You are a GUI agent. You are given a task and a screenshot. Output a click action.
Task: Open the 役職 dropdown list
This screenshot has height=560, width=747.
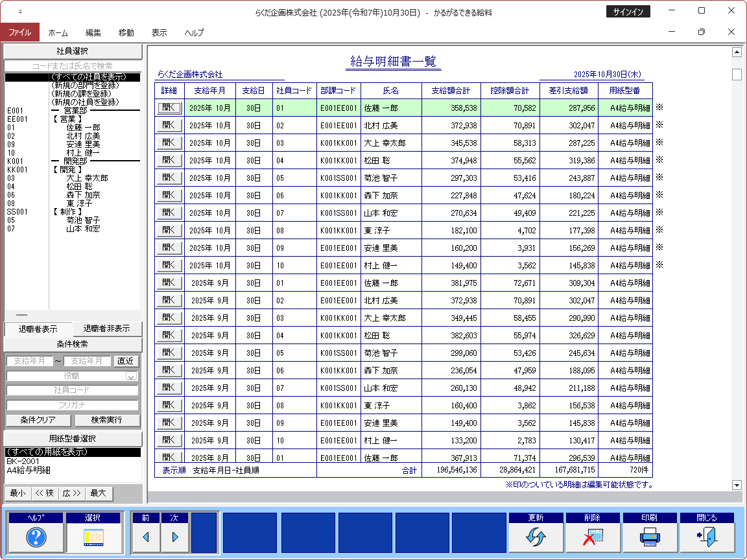131,376
